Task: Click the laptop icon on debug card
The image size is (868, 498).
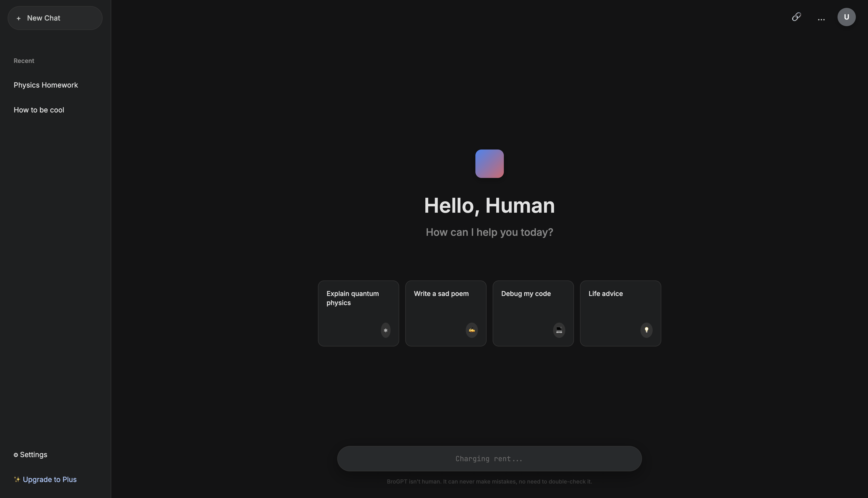Action: pos(559,330)
